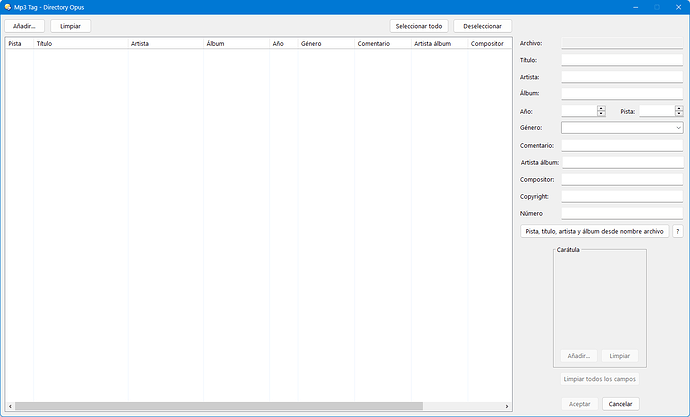Click into the Título text field
Screen dimensions: 690x417
coord(621,60)
